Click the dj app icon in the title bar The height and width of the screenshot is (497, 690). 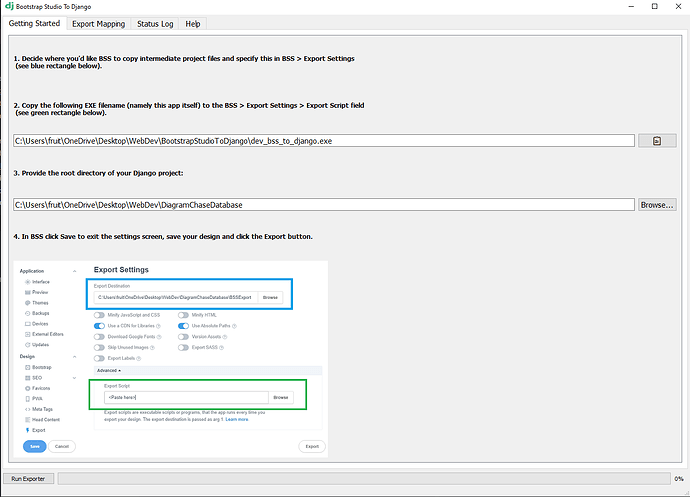point(9,6)
